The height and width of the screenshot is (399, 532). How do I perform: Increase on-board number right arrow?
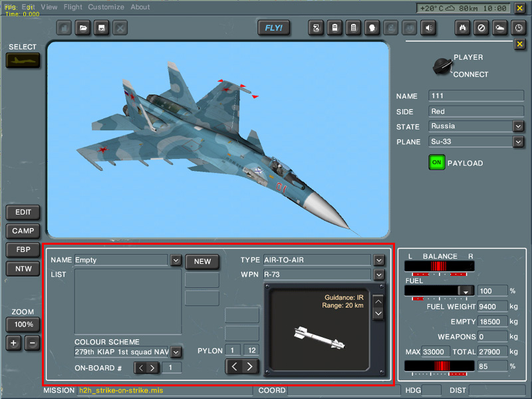[153, 368]
